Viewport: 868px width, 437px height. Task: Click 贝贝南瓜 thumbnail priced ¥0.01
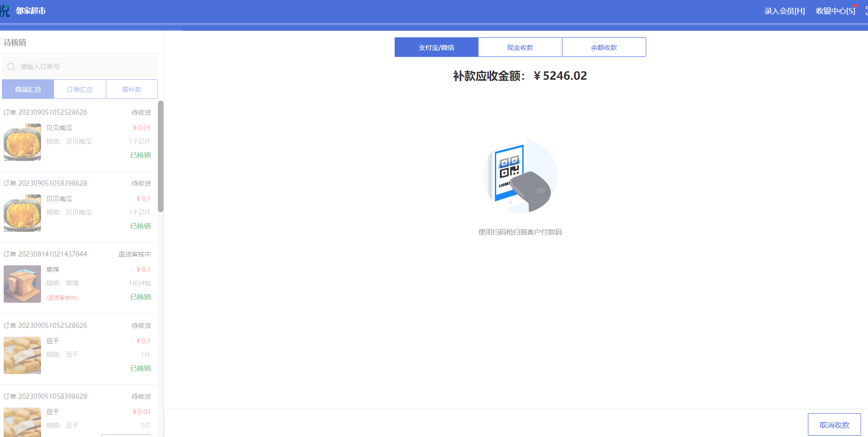[22, 142]
